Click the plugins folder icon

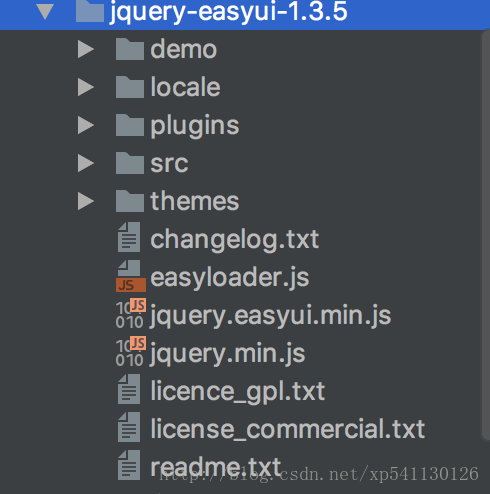pos(130,125)
